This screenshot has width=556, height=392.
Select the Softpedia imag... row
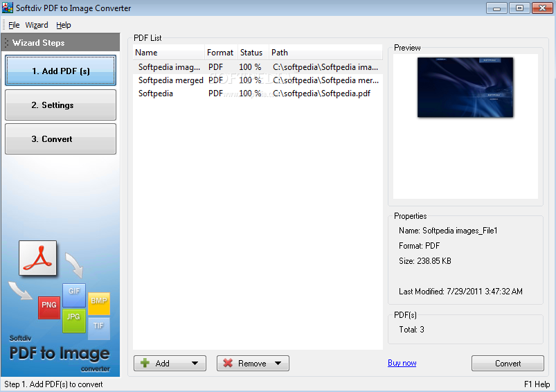[258, 67]
